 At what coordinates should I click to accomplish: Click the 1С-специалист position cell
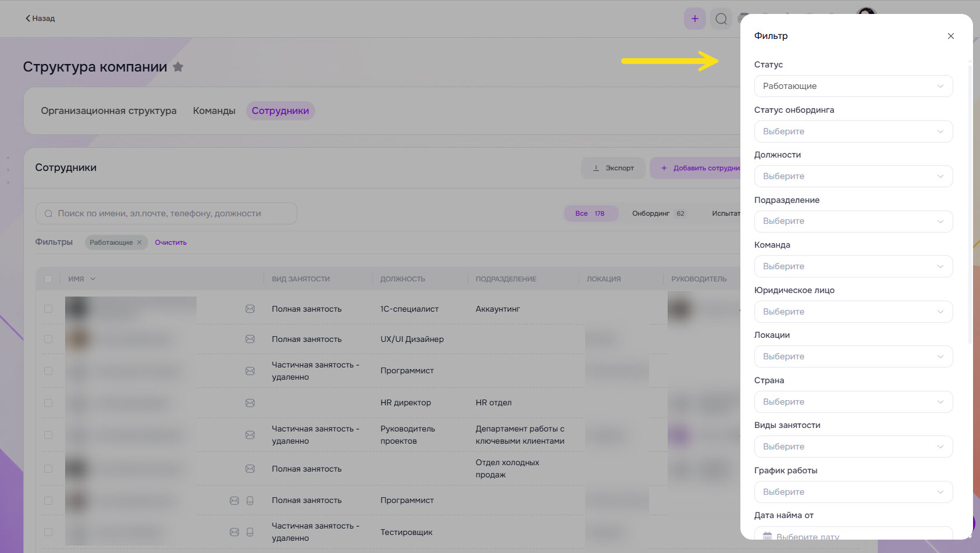409,309
